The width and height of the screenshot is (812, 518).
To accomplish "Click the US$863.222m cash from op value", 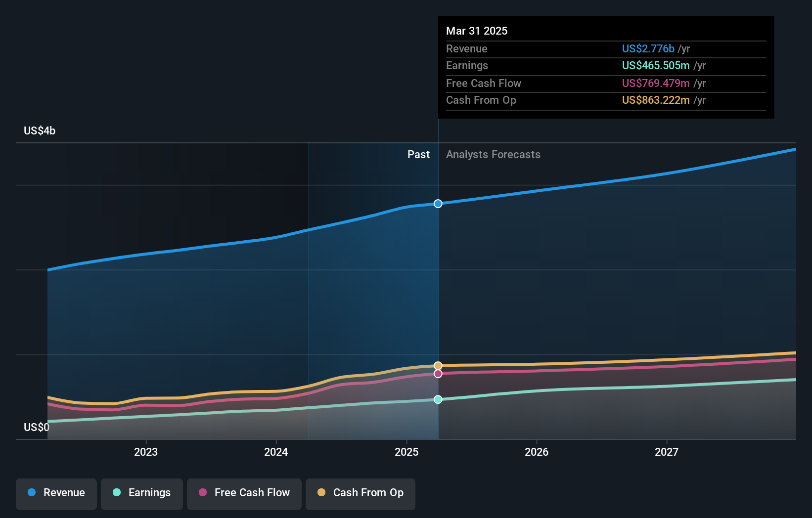I will coord(656,100).
